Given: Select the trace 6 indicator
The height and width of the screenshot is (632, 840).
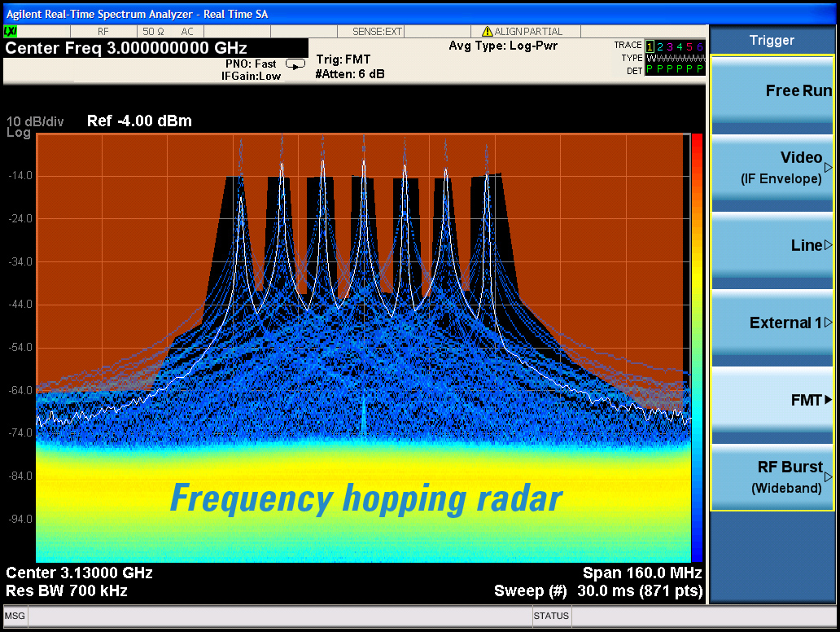Looking at the screenshot, I should point(699,46).
